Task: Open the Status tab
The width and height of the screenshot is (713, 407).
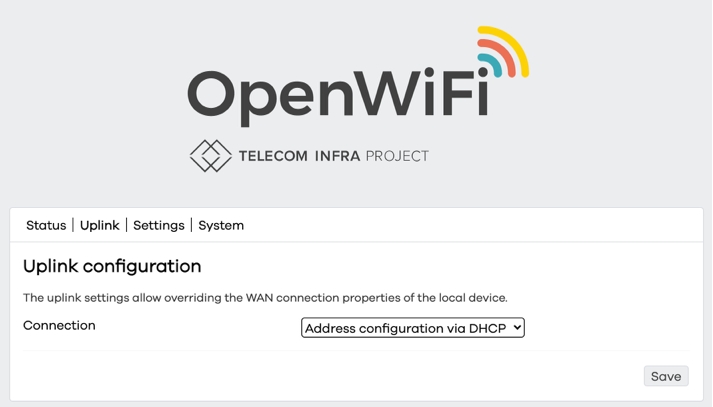Action: pyautogui.click(x=46, y=226)
